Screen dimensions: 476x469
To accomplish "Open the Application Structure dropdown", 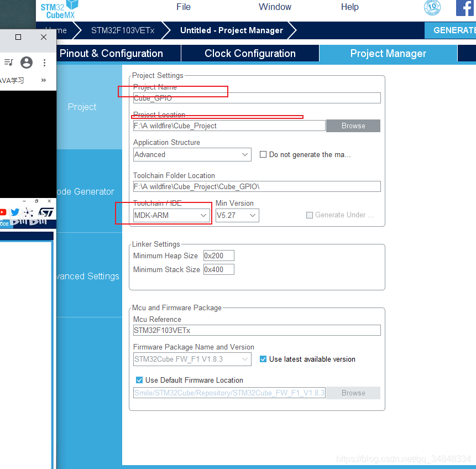I will pyautogui.click(x=192, y=155).
